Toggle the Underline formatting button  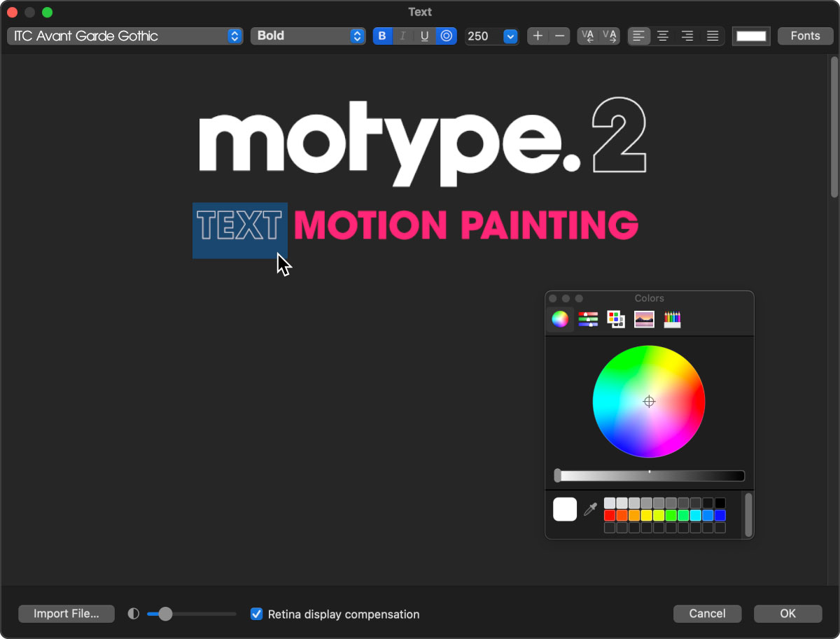click(x=424, y=36)
